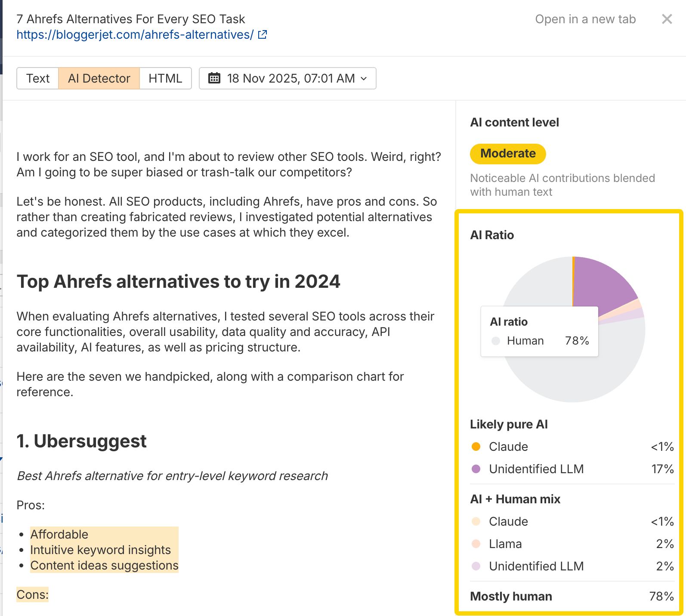Click the Claude AI + Human mix dot
This screenshot has width=686, height=616.
coord(476,521)
